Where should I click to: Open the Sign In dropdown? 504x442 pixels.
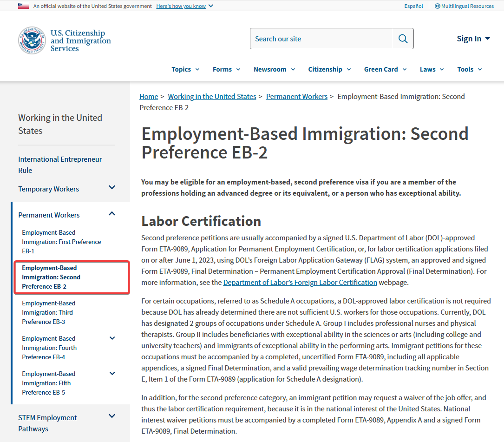(x=473, y=39)
